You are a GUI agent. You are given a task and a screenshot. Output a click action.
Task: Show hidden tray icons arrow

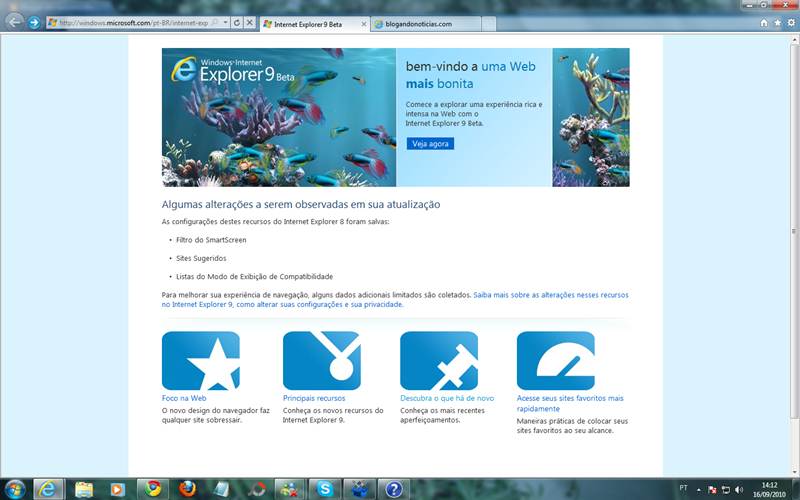pyautogui.click(x=698, y=489)
